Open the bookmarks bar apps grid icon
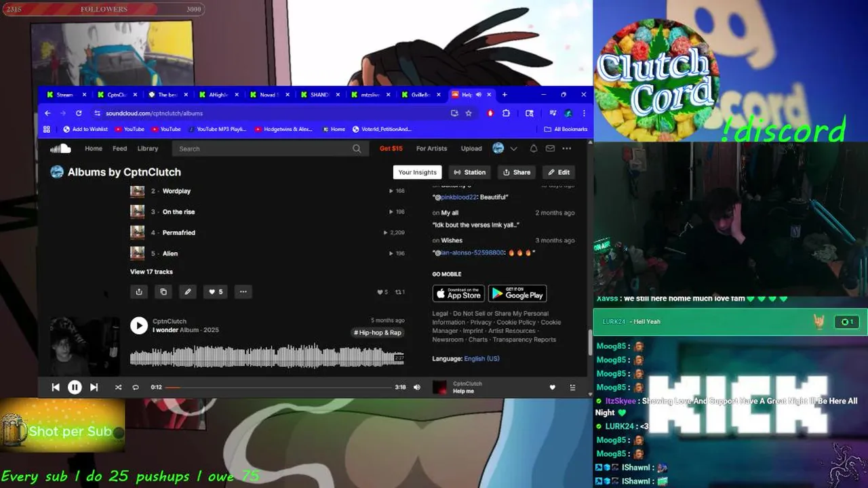The image size is (868, 488). pos(47,129)
